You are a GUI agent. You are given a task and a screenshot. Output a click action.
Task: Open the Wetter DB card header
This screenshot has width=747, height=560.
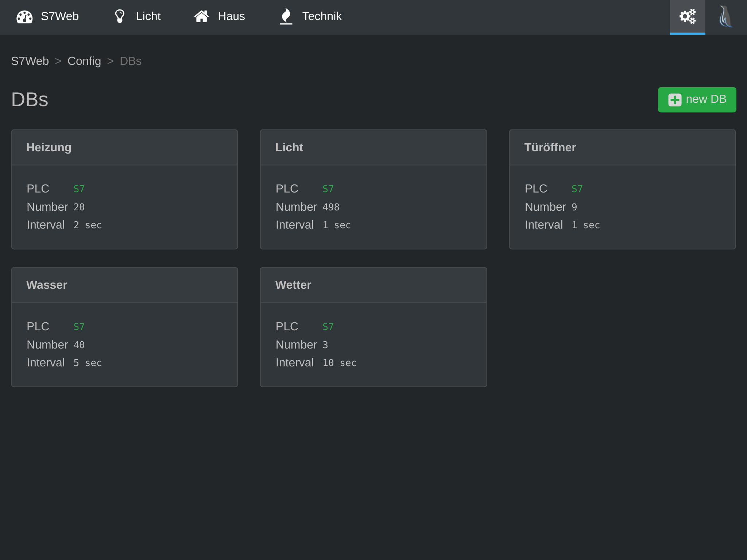pos(373,285)
